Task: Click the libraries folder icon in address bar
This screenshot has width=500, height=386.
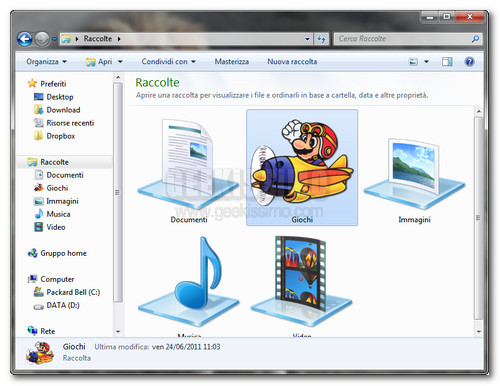Action: click(66, 39)
